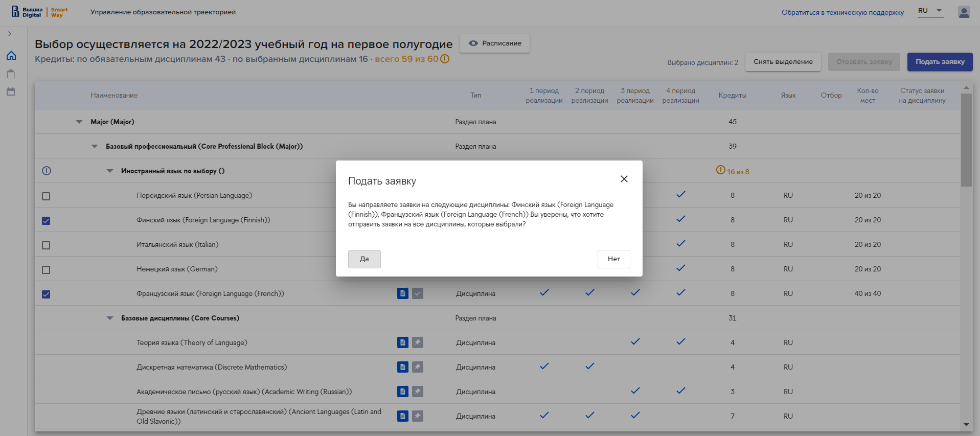The width and height of the screenshot is (980, 436).
Task: Collapse the Major (Major) section
Action: click(79, 122)
